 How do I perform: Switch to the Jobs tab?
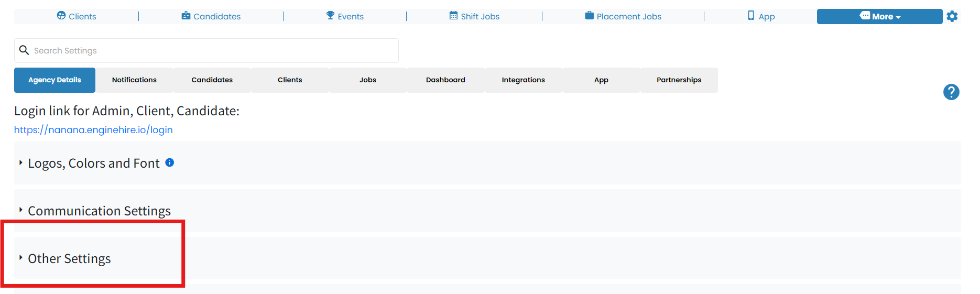click(368, 80)
